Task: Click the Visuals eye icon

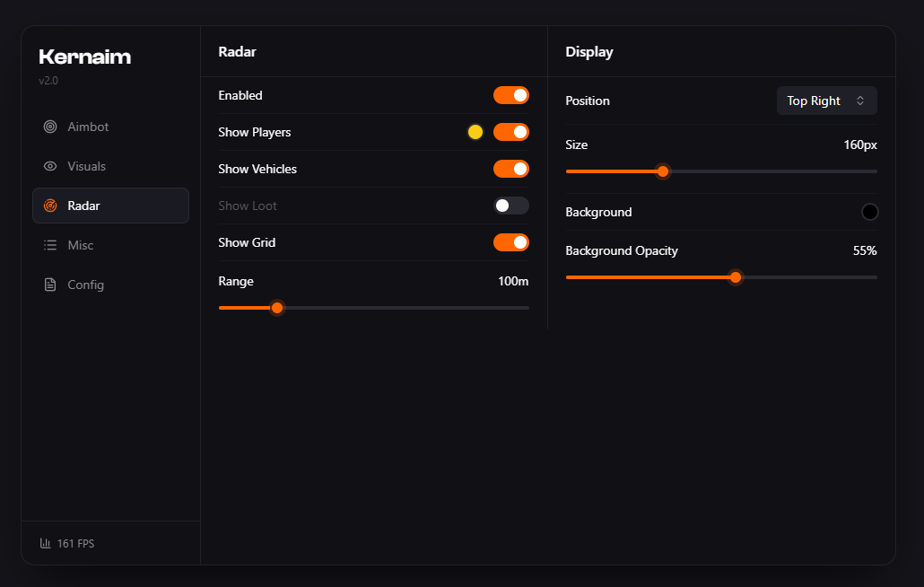Action: click(50, 166)
